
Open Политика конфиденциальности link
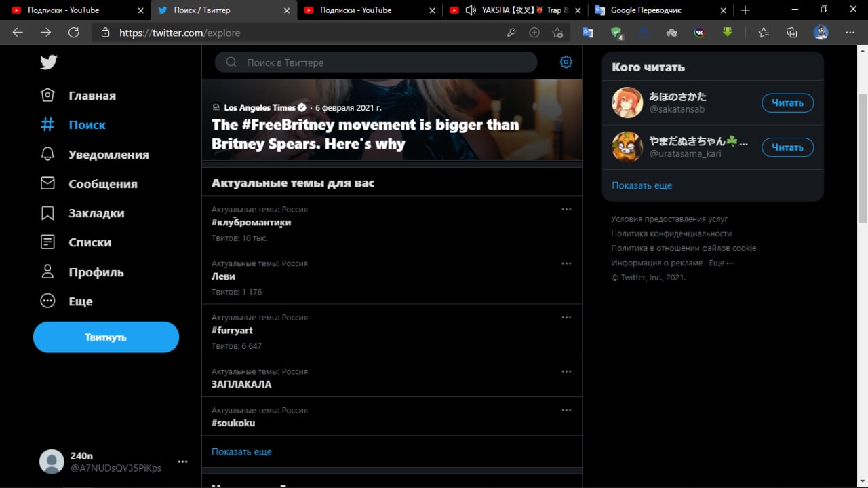tap(671, 233)
